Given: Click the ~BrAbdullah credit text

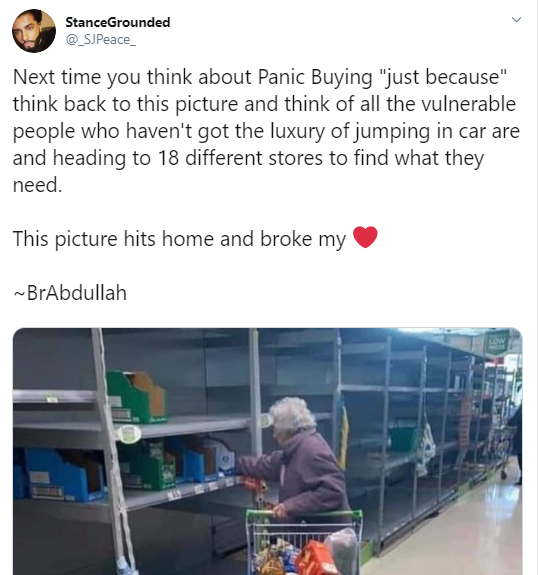Looking at the screenshot, I should coord(70,293).
